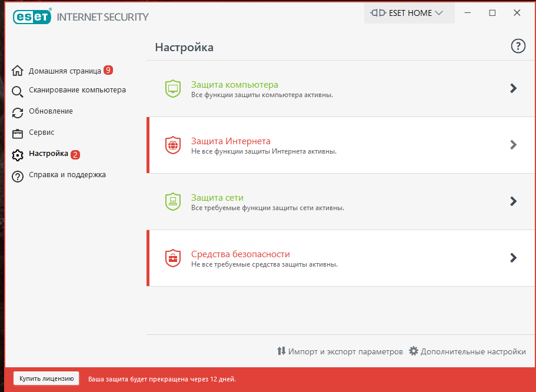
Task: Expand Средства безопасности with its chevron
Action: coord(514,258)
